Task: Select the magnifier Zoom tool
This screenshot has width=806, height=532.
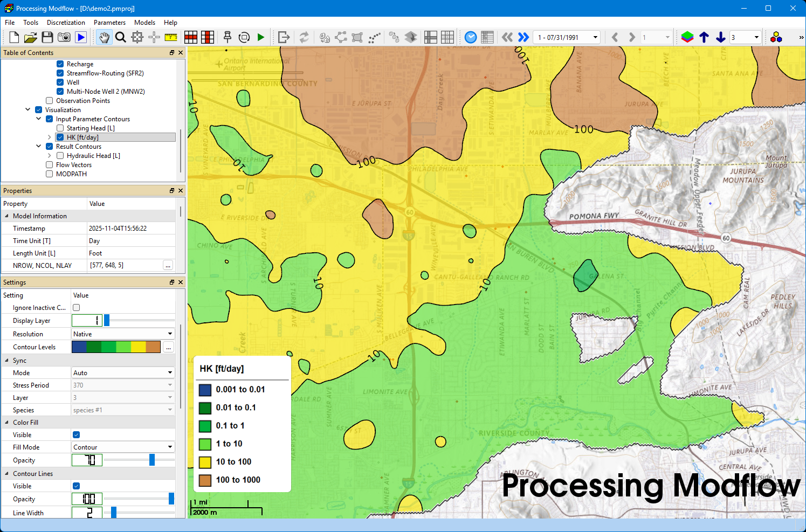Action: pyautogui.click(x=121, y=37)
